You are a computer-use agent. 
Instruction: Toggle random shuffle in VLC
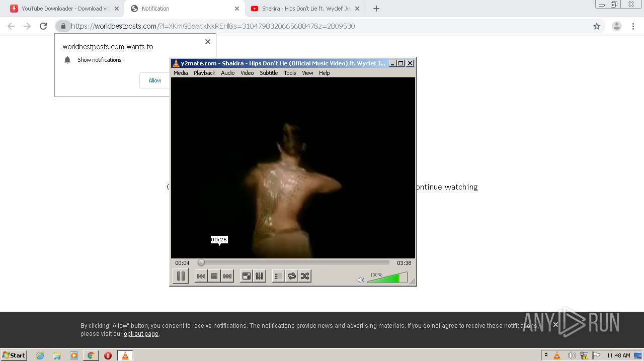coord(305,276)
